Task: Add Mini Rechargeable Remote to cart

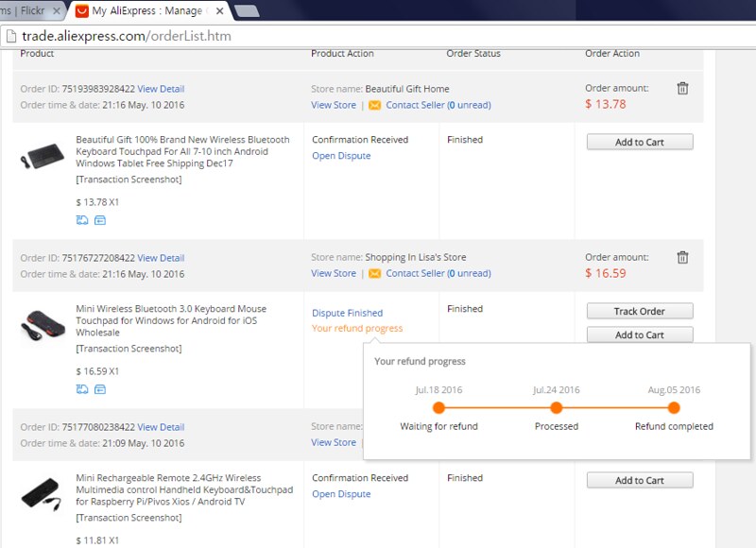Action: pos(640,481)
